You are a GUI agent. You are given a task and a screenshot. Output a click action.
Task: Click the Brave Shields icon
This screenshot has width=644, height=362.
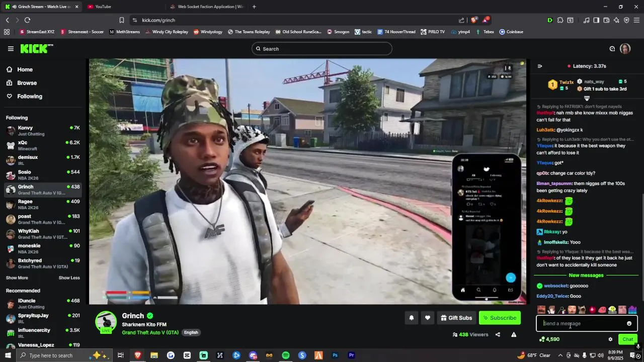[474, 20]
